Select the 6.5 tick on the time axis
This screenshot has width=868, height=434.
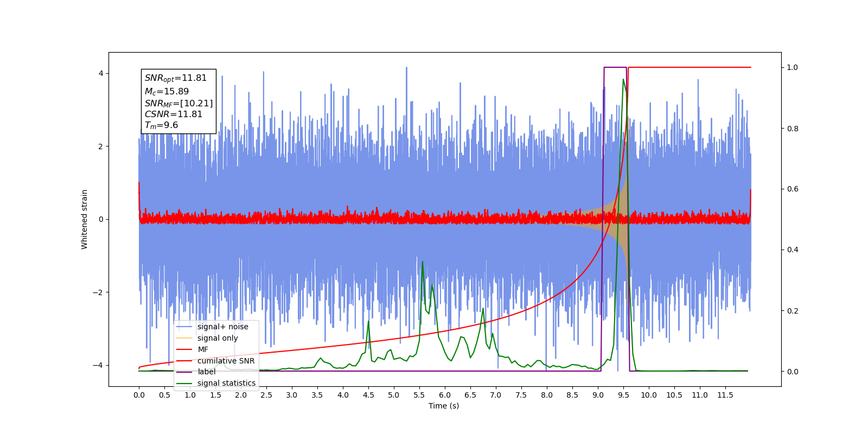tap(470, 395)
